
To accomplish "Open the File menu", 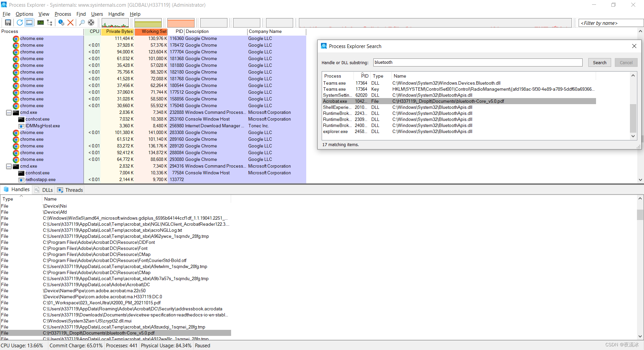I will coord(6,14).
